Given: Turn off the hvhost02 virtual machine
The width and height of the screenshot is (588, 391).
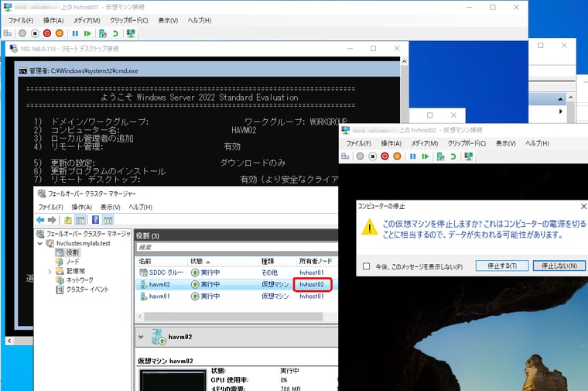Looking at the screenshot, I should 372,156.
